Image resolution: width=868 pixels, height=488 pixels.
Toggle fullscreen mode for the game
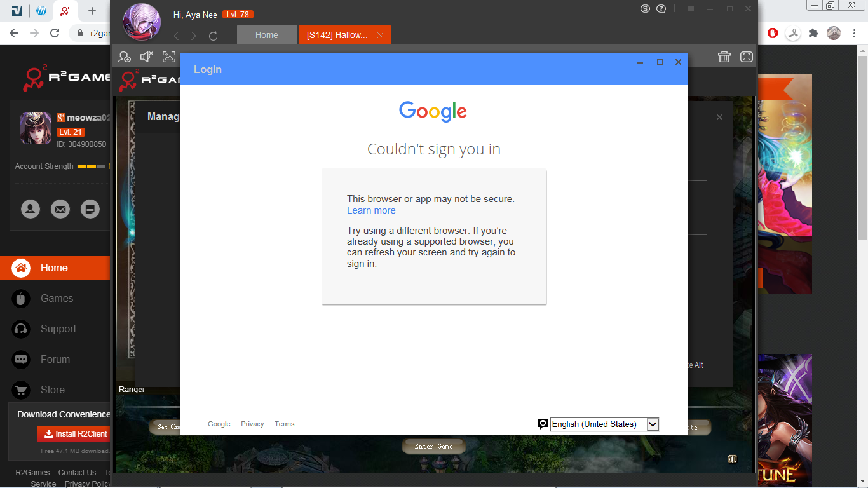pos(747,57)
